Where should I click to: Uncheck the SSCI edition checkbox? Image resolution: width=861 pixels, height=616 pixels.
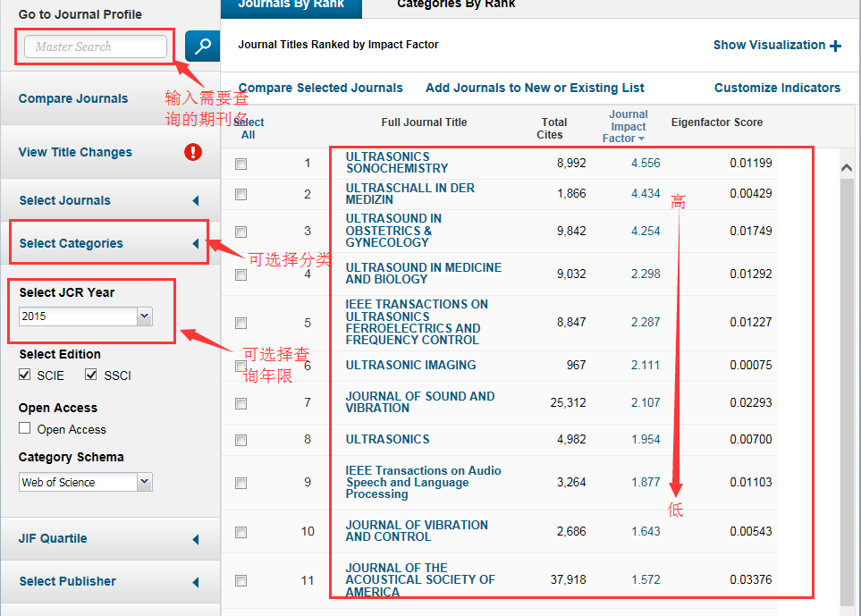point(91,375)
